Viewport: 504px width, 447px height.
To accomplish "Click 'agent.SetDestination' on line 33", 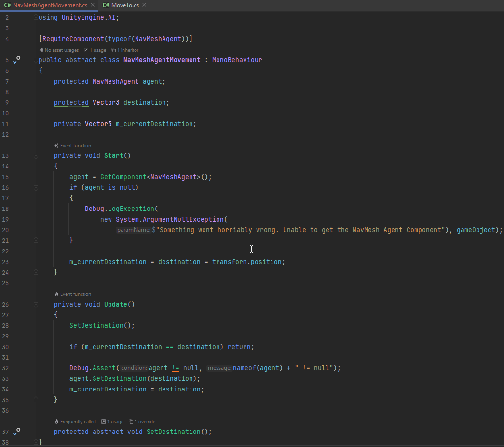I will [108, 378].
